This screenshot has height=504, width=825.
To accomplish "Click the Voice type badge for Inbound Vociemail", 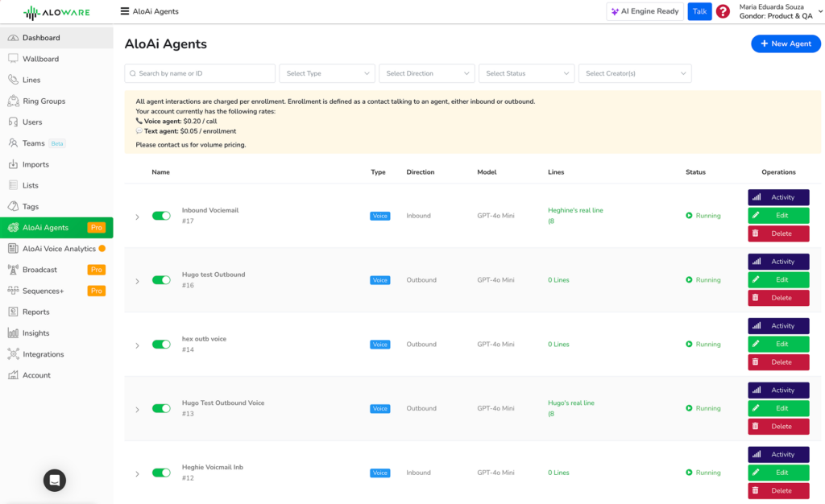I will [380, 216].
